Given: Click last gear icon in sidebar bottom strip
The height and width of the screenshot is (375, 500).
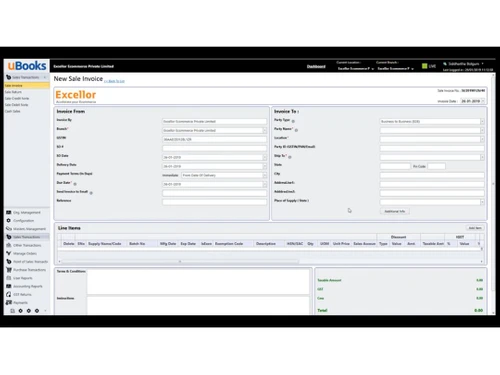Looking at the screenshot, I should pyautogui.click(x=37, y=311).
